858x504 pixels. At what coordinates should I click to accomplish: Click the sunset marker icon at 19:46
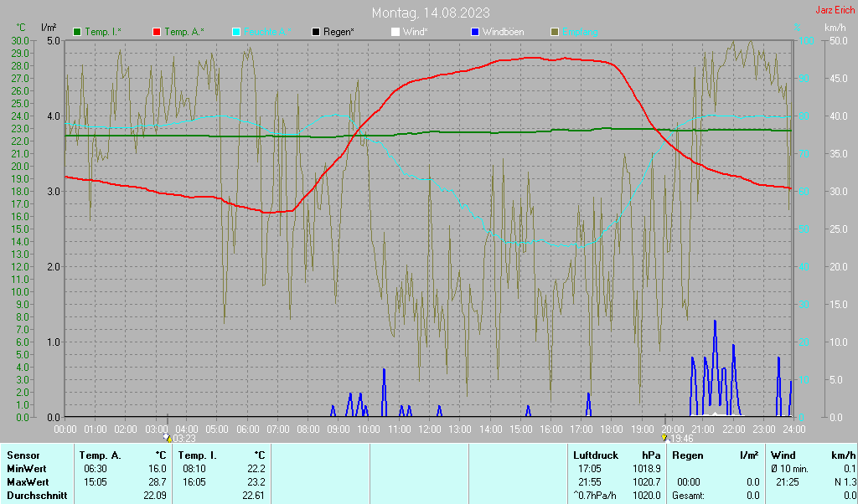click(665, 437)
